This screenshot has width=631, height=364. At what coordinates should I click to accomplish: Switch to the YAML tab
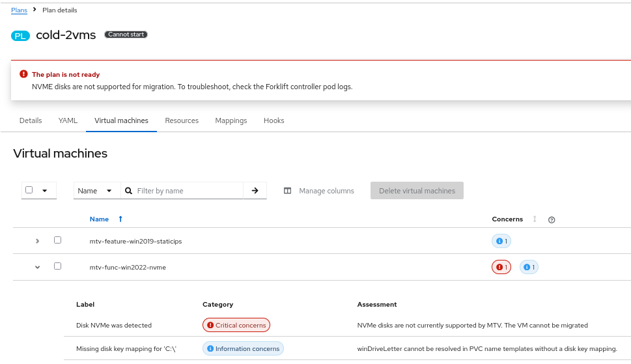tap(68, 120)
